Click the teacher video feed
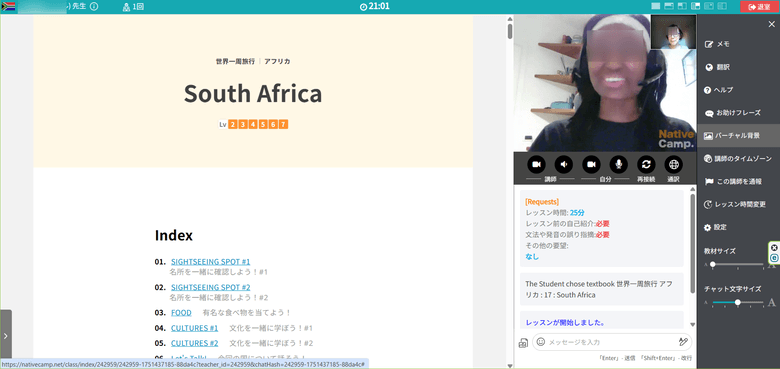 605,83
